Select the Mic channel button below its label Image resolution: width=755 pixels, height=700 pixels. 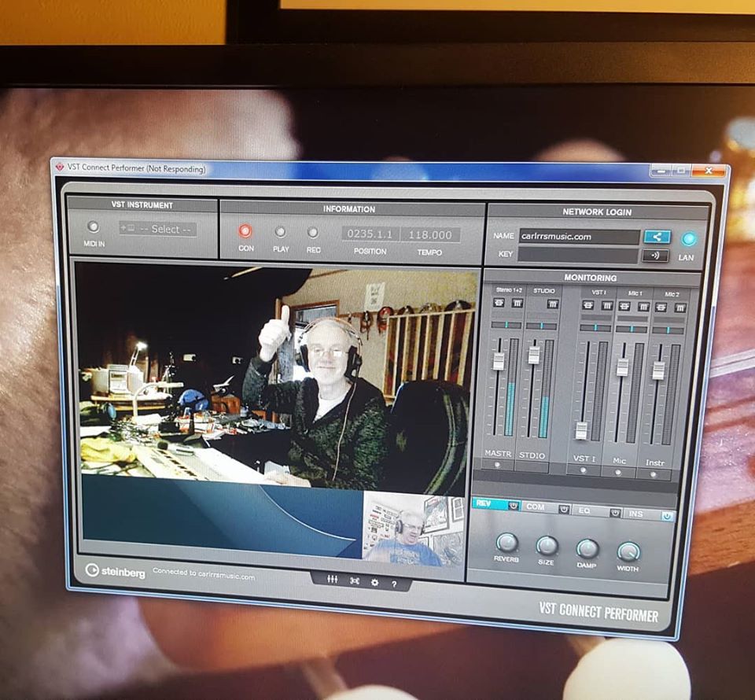pos(619,472)
